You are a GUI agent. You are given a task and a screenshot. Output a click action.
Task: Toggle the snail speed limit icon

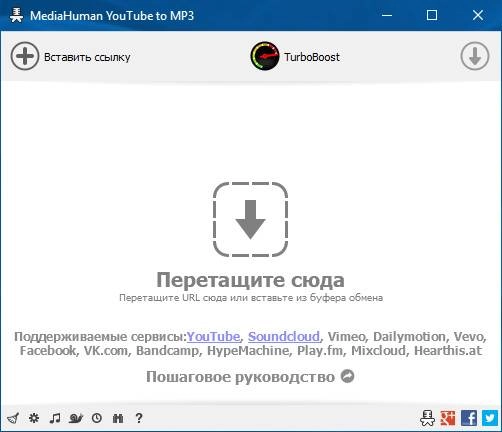pyautogui.click(x=76, y=418)
